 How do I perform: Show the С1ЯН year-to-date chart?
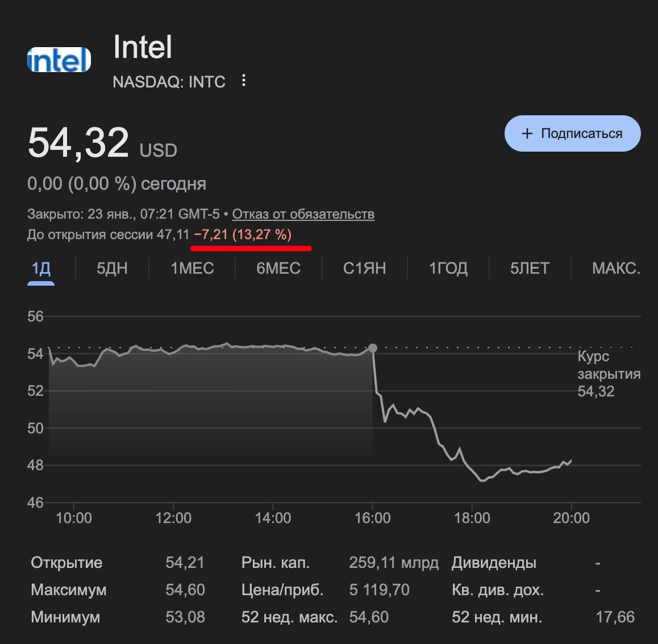[364, 268]
